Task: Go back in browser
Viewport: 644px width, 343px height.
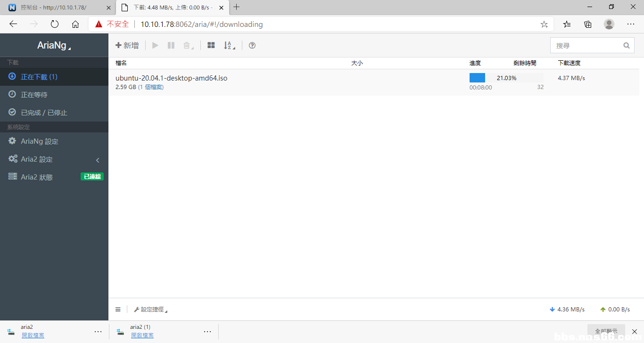Action: point(13,24)
